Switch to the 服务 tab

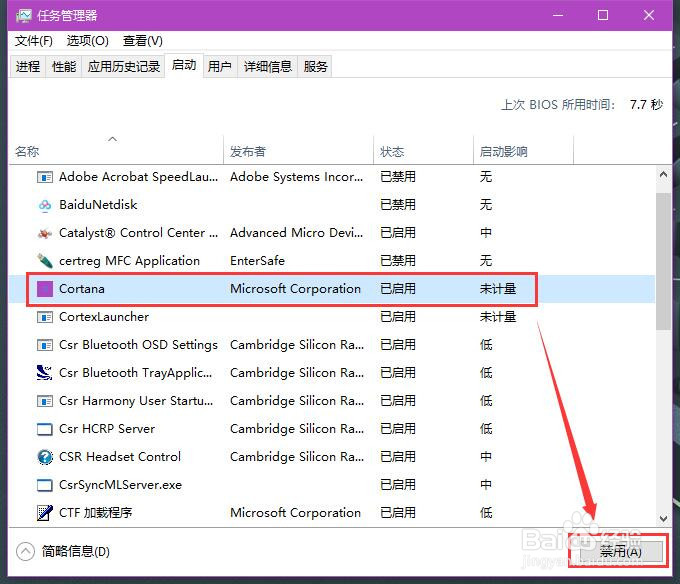point(315,66)
